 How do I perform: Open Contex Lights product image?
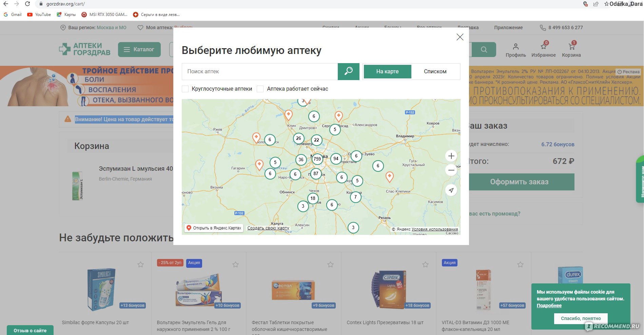pyautogui.click(x=389, y=289)
